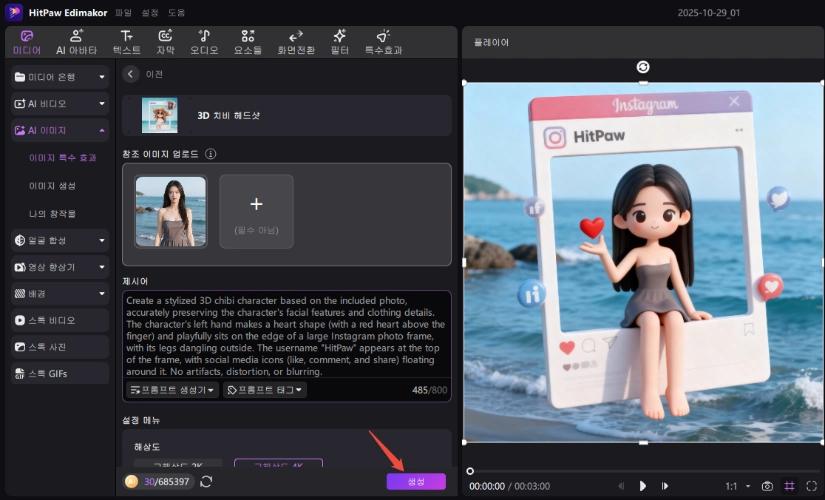
Task: Take a snapshot with the camera icon
Action: point(768,486)
